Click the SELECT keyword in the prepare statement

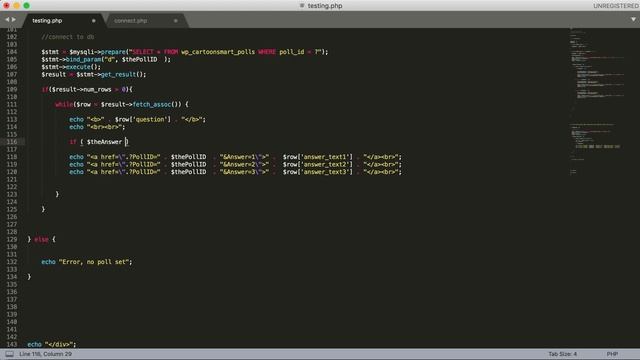[x=142, y=52]
